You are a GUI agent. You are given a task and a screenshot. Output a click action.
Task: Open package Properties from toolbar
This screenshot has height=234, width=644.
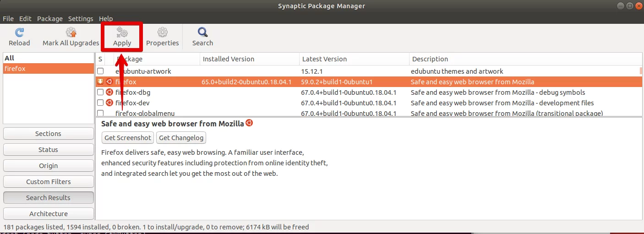[x=162, y=37]
